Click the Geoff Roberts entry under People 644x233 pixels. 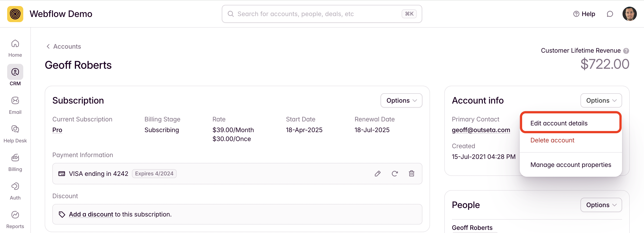click(x=472, y=228)
